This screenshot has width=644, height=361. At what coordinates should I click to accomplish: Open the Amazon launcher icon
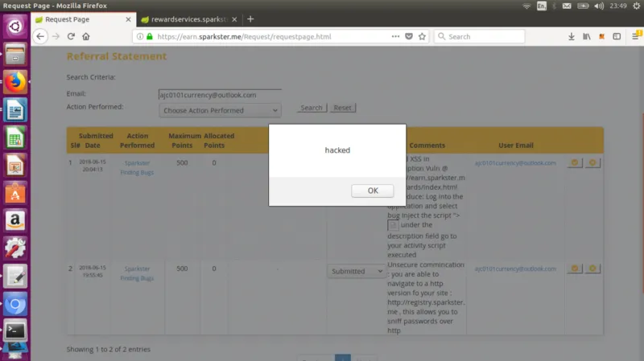point(15,221)
